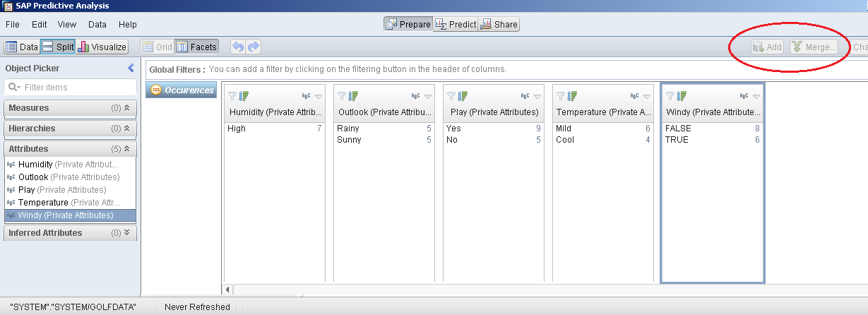Open the Humidity column dropdown arrow
Viewport: 868px width, 315px height.
click(318, 96)
